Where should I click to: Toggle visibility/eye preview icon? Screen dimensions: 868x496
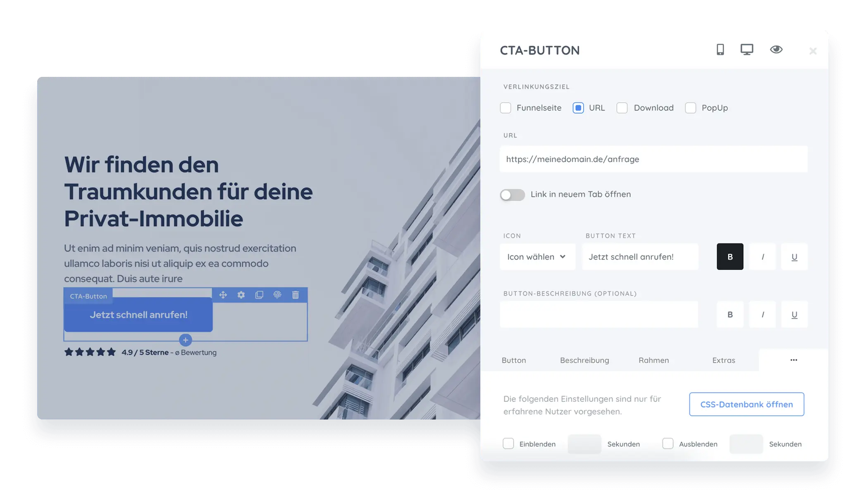tap(777, 50)
